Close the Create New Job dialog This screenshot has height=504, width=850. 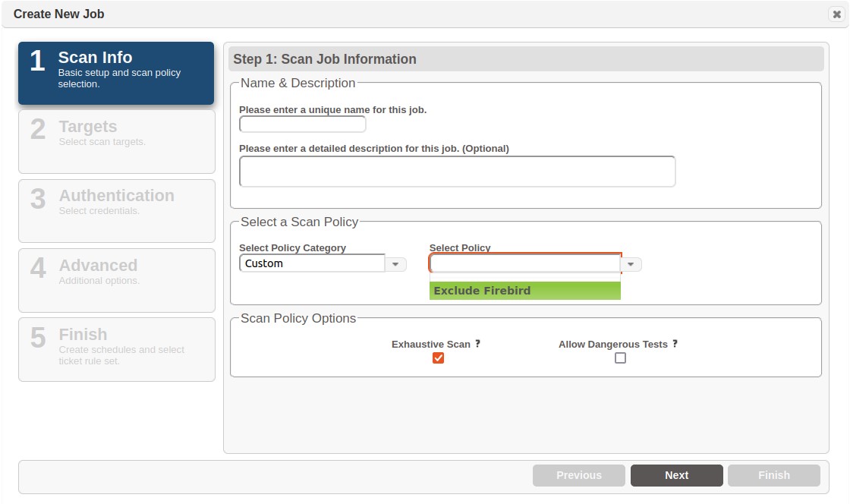pyautogui.click(x=836, y=14)
